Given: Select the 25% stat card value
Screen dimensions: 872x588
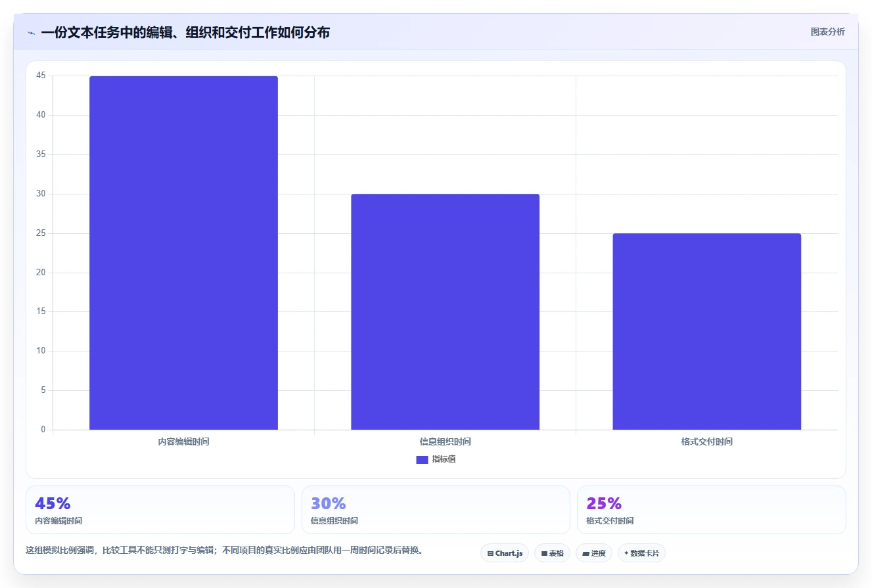Looking at the screenshot, I should pos(604,504).
